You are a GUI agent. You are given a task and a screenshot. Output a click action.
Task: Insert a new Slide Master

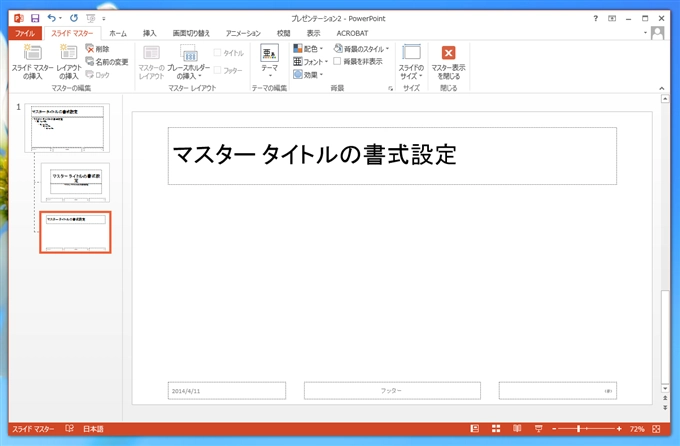click(33, 62)
